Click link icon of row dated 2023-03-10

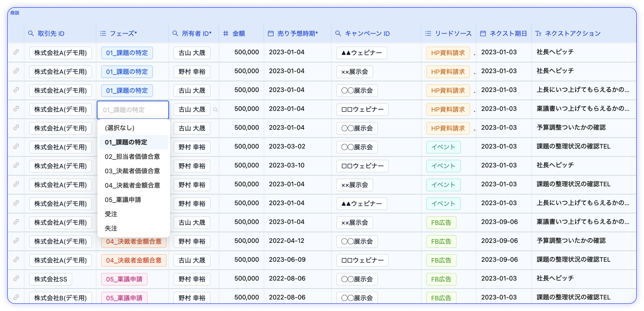click(x=16, y=165)
